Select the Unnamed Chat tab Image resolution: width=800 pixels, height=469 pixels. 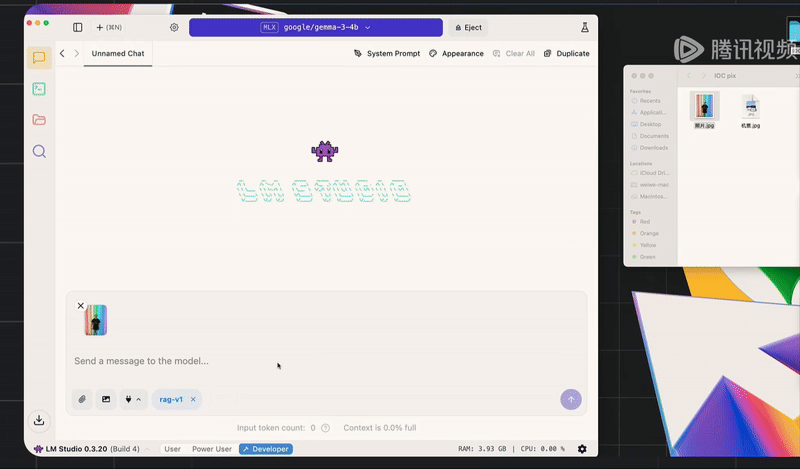click(x=116, y=53)
